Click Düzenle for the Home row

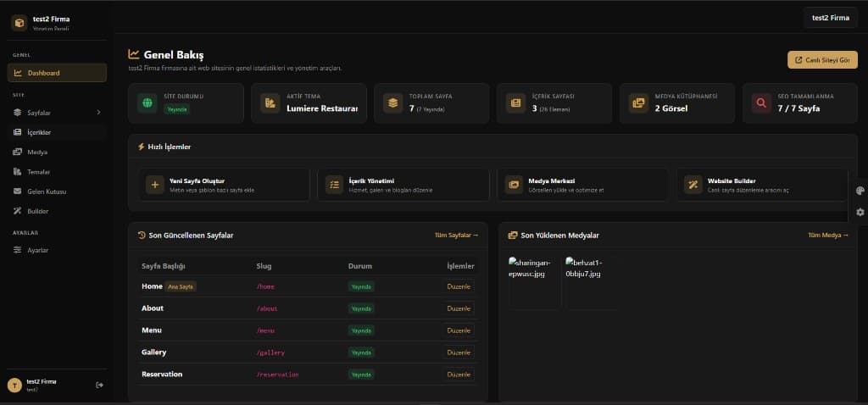tap(459, 286)
